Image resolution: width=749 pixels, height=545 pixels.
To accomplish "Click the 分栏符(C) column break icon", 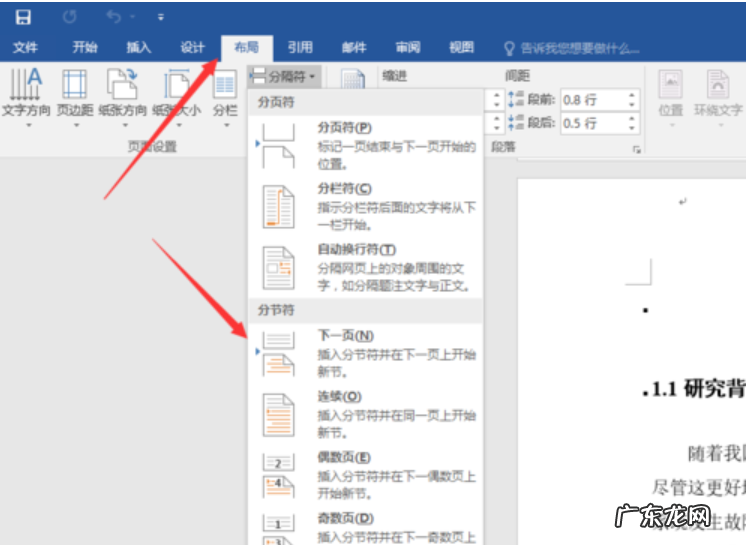I will tap(278, 207).
